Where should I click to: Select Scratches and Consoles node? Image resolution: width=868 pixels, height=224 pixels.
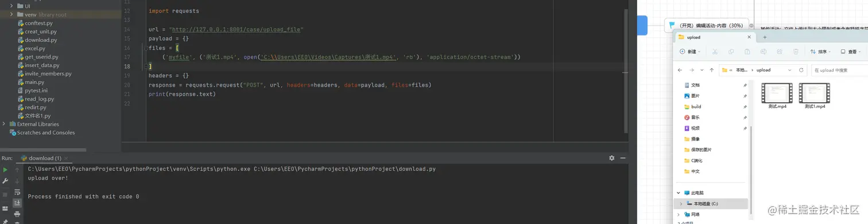[x=42, y=132]
